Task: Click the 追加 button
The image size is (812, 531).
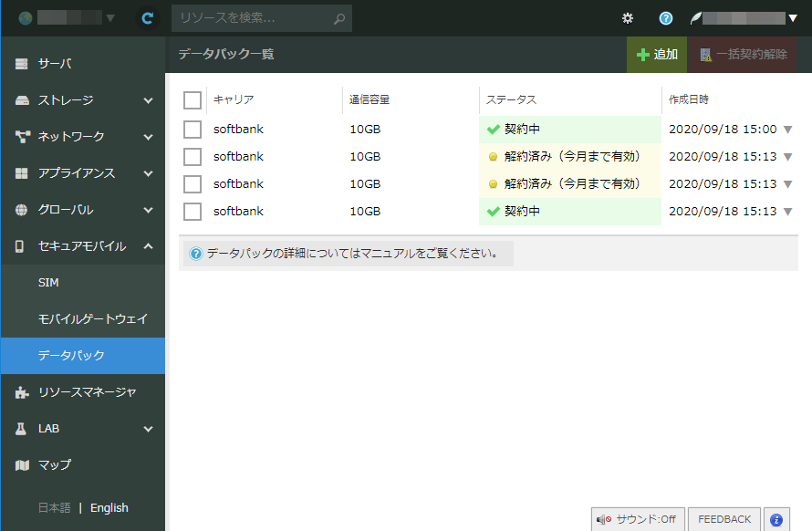Action: coord(657,55)
